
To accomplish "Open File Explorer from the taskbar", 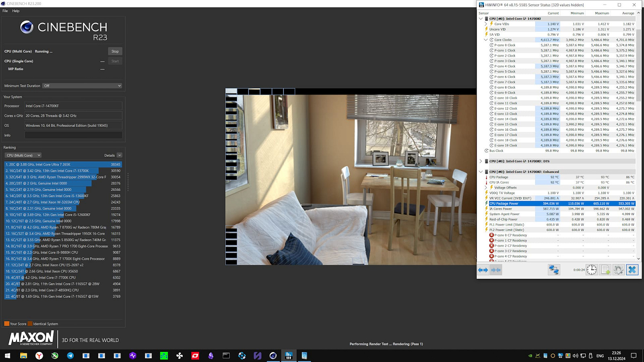I will pos(23,356).
